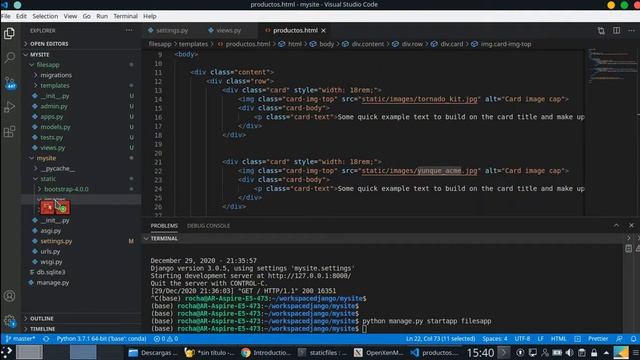Change indentation via Spaces: 4
Viewport: 640px width, 360px height.
[x=495, y=339]
